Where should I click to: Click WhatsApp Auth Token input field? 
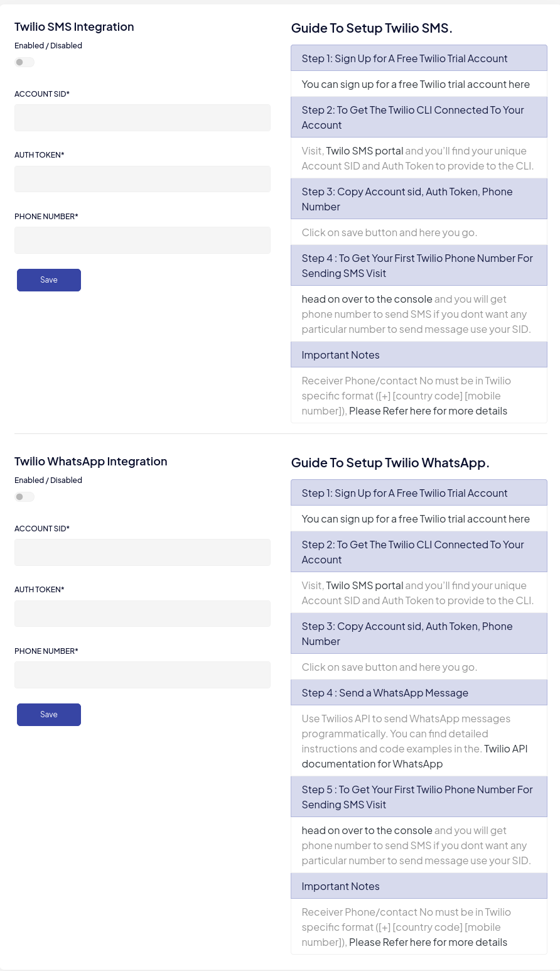point(143,614)
